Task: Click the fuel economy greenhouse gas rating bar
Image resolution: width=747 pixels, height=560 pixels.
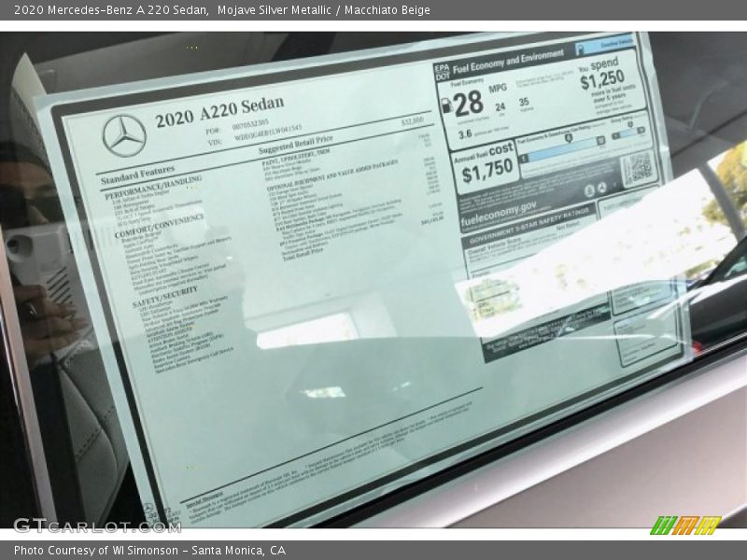Action: [561, 147]
